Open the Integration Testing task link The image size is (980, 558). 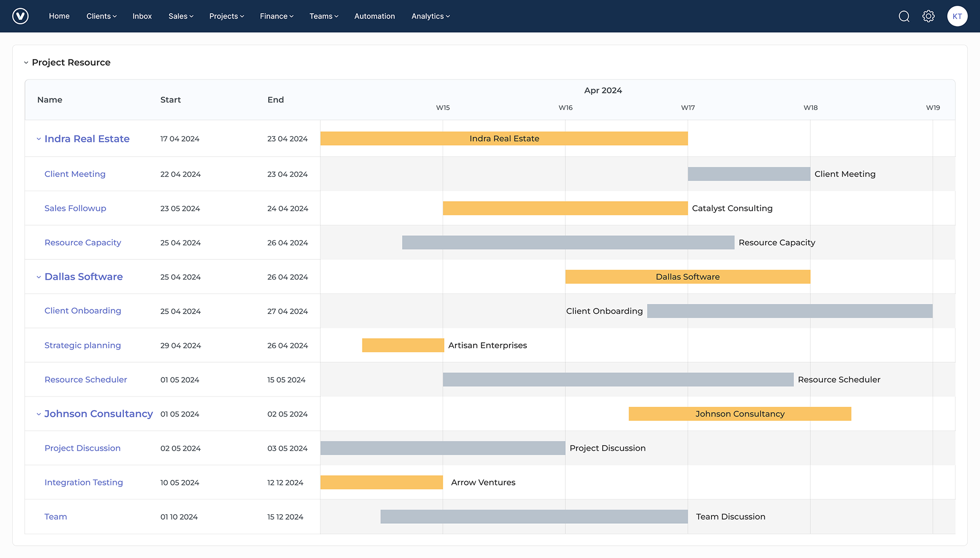pos(84,482)
